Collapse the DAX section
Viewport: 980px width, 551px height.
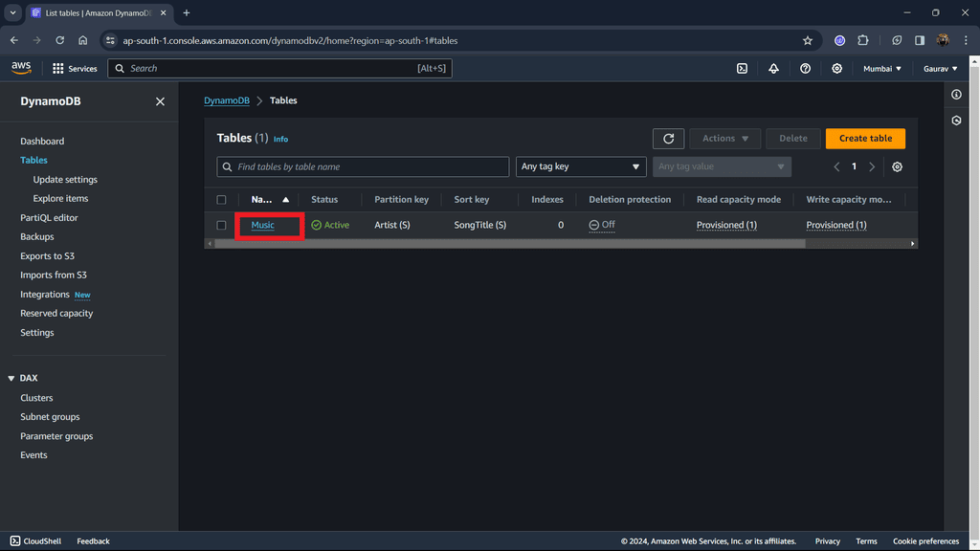click(11, 379)
